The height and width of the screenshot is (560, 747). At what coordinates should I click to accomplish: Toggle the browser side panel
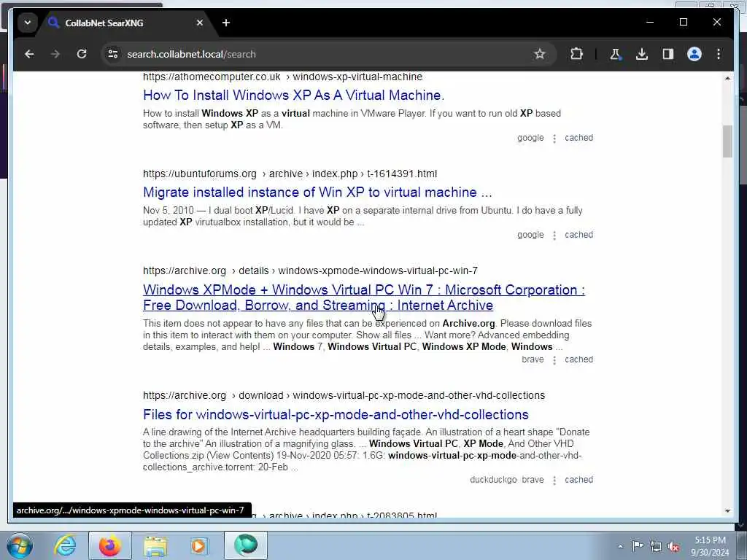[668, 54]
